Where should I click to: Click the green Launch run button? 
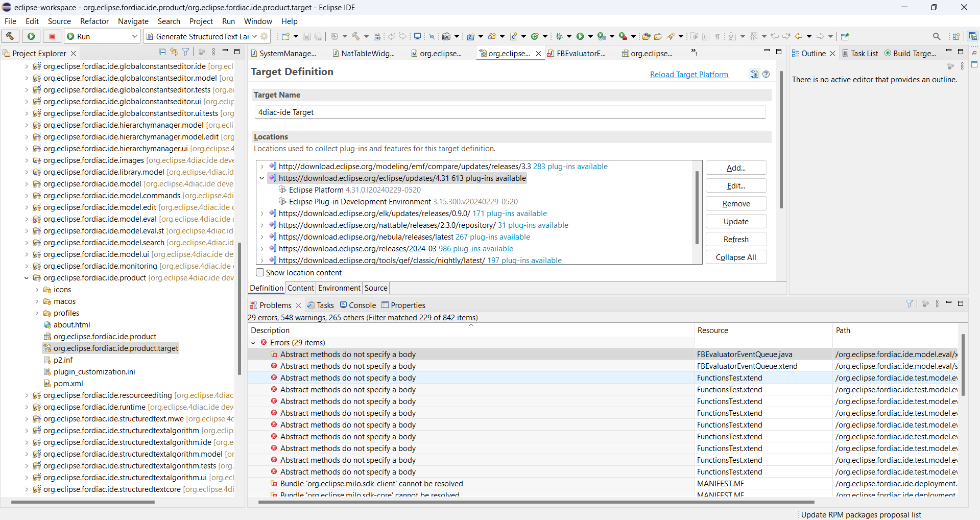[31, 36]
